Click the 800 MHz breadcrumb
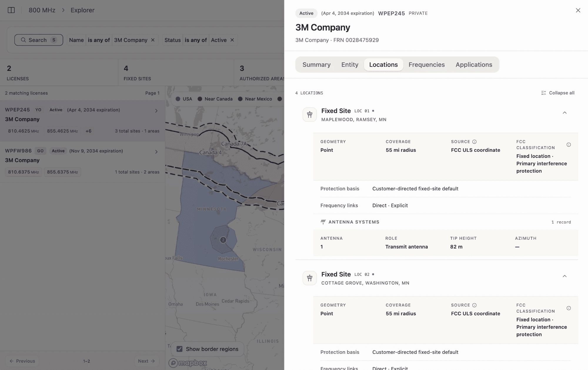 tap(42, 10)
